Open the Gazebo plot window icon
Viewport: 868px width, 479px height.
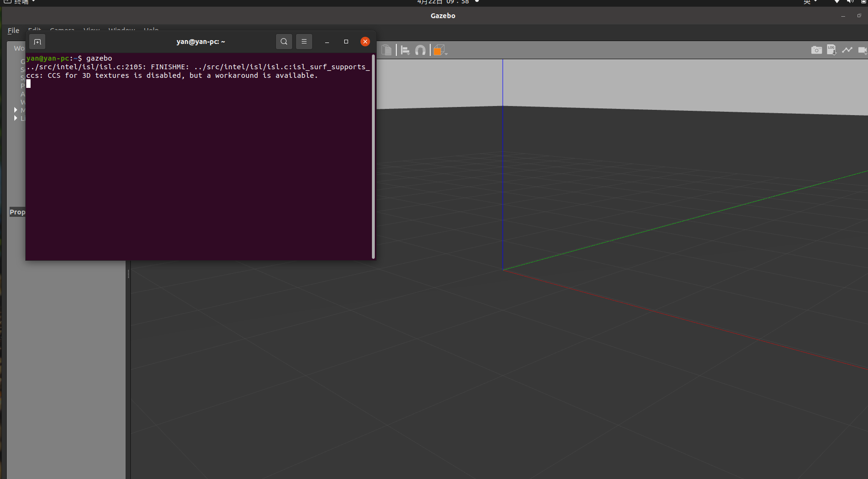point(847,50)
